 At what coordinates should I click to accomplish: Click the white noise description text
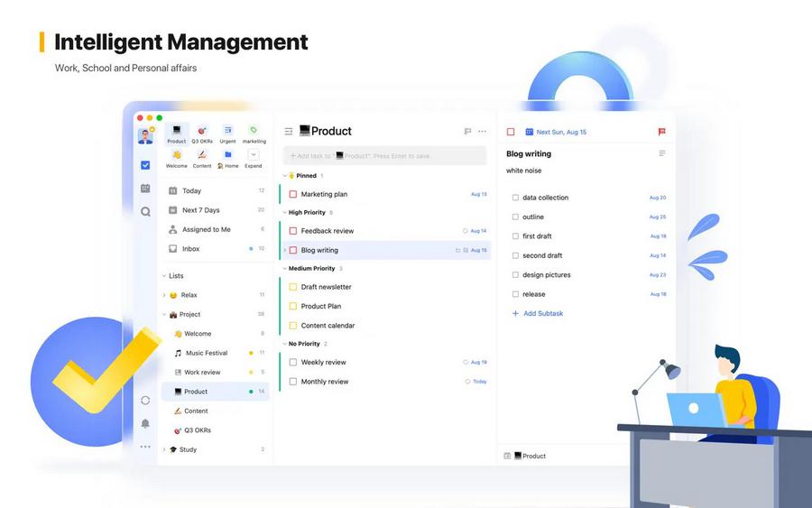[523, 171]
